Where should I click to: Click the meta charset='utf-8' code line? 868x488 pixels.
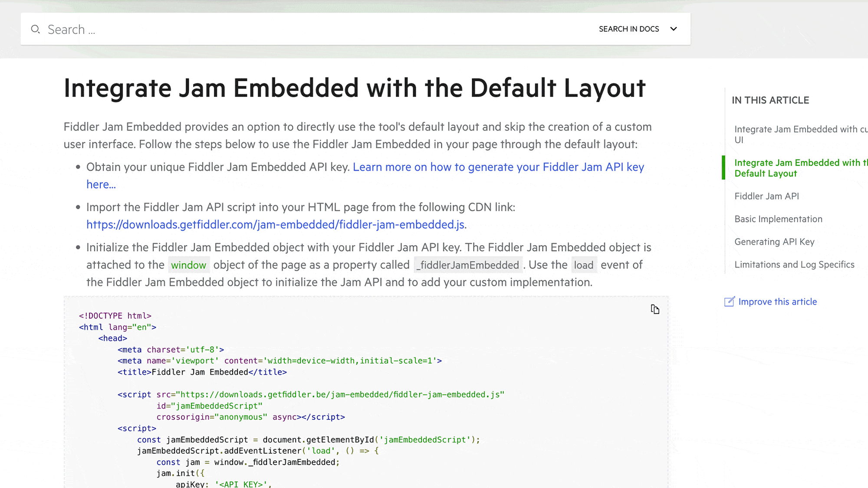click(171, 350)
